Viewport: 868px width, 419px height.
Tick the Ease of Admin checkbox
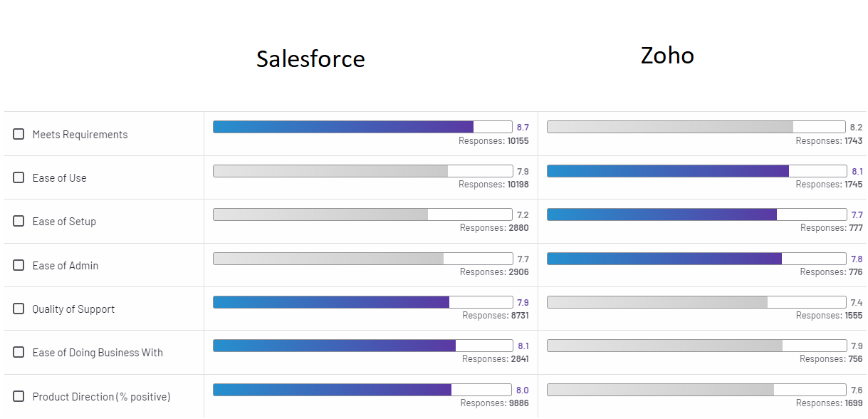coord(18,264)
